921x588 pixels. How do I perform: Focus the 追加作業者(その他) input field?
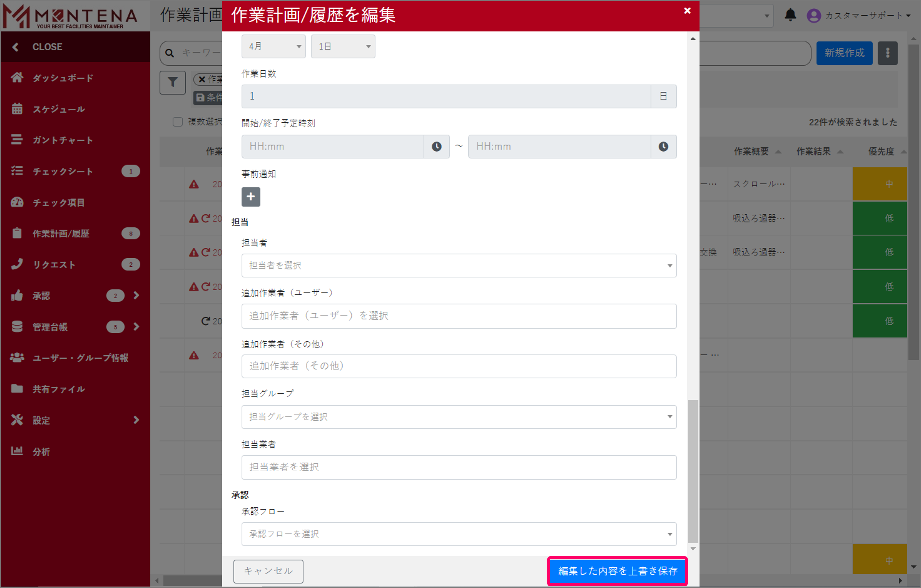(x=459, y=366)
